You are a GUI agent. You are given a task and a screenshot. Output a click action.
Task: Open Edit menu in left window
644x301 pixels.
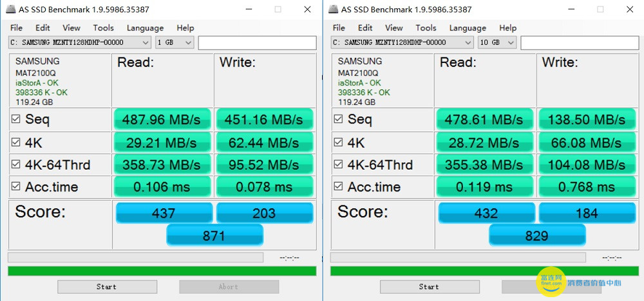pos(43,28)
